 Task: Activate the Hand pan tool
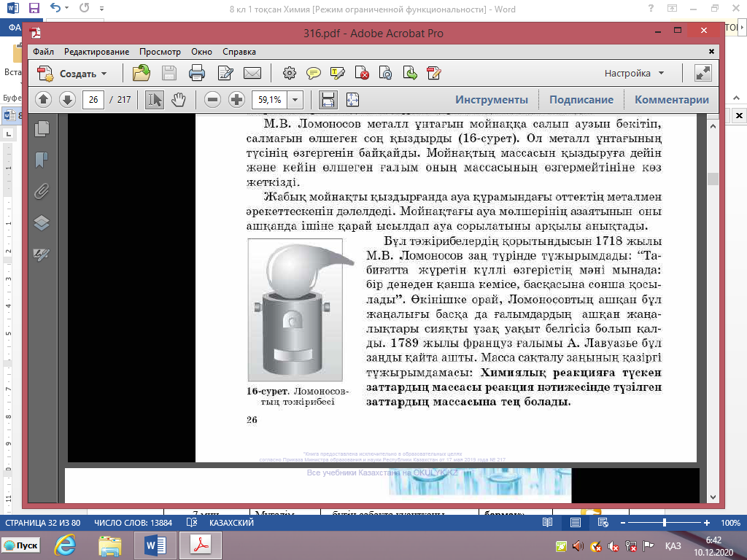click(x=178, y=100)
